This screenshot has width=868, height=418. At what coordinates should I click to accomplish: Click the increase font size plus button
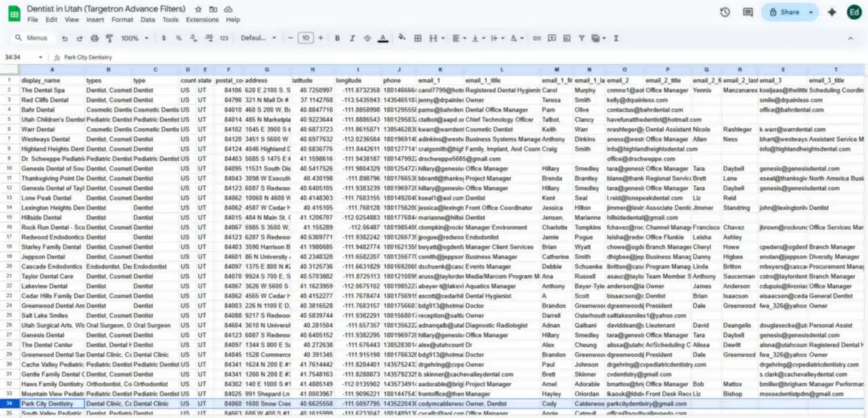click(320, 38)
